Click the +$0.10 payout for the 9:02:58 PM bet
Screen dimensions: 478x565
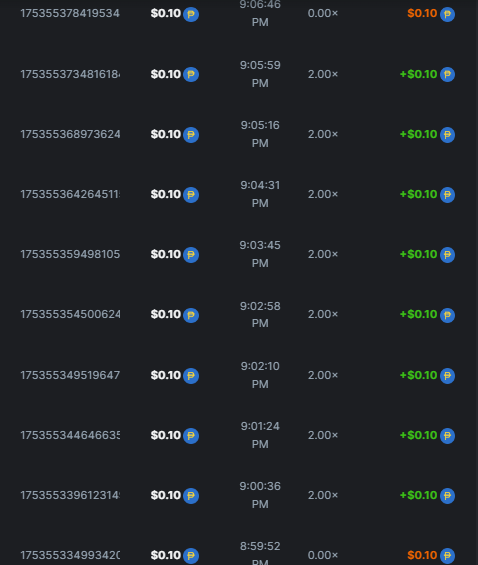pos(418,314)
